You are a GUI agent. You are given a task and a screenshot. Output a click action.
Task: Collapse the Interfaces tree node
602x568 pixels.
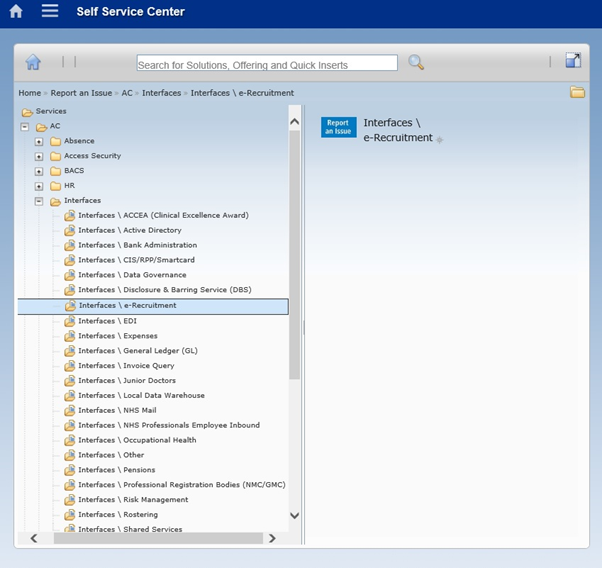point(39,201)
